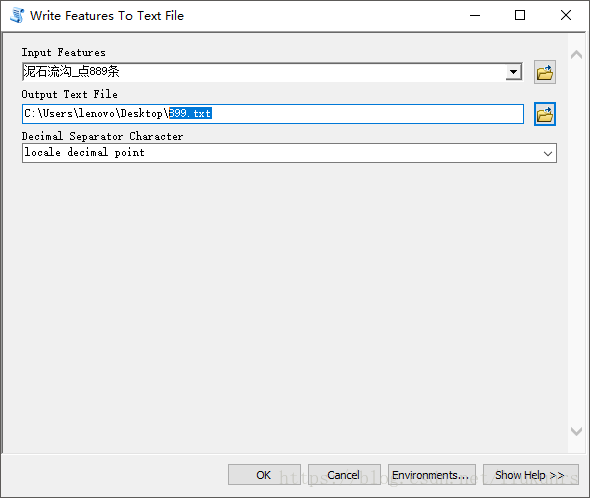
Task: Click the Output Text File parameter label
Action: (x=70, y=94)
